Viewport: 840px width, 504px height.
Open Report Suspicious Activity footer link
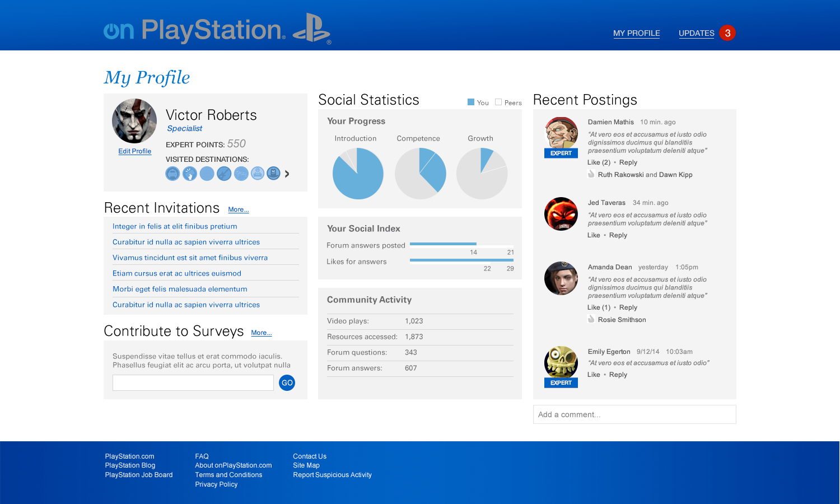pyautogui.click(x=332, y=475)
